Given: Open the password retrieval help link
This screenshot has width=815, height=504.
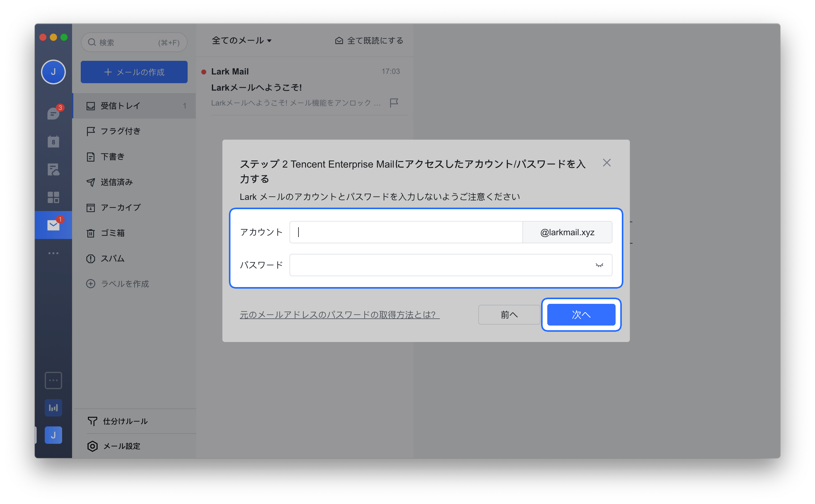Looking at the screenshot, I should click(339, 315).
